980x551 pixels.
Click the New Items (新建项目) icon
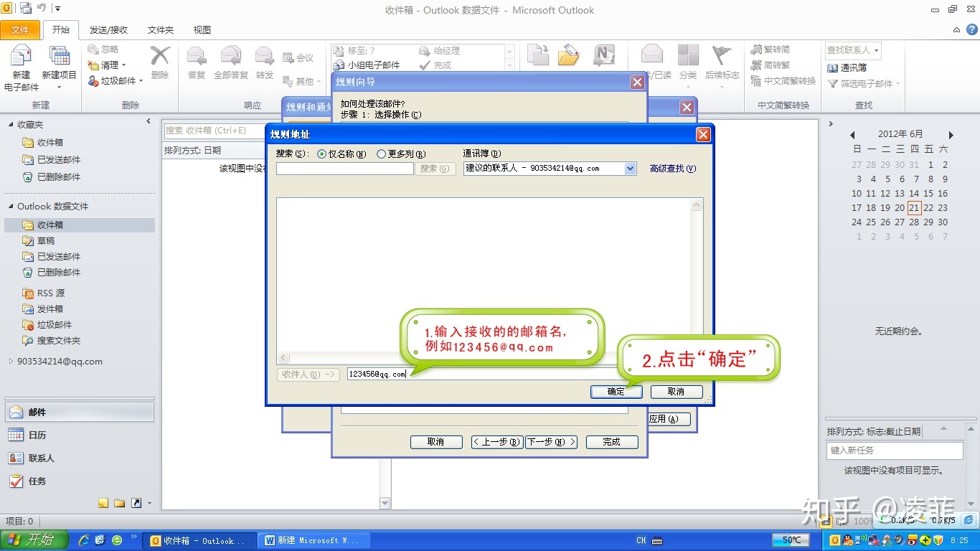pos(59,57)
